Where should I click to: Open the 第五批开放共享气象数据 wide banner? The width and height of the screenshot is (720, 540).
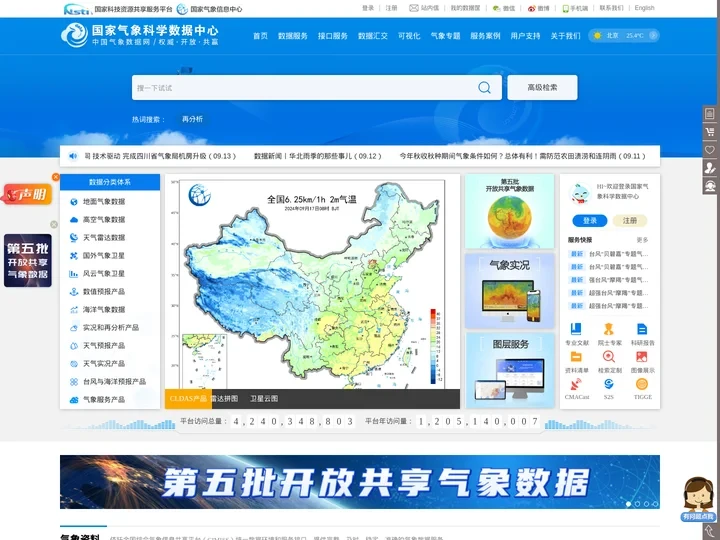click(x=360, y=482)
